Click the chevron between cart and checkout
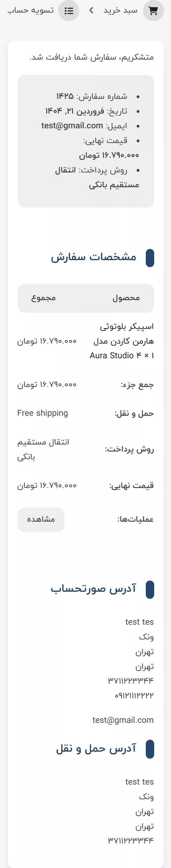Image resolution: width=171 pixels, height=868 pixels. [91, 11]
